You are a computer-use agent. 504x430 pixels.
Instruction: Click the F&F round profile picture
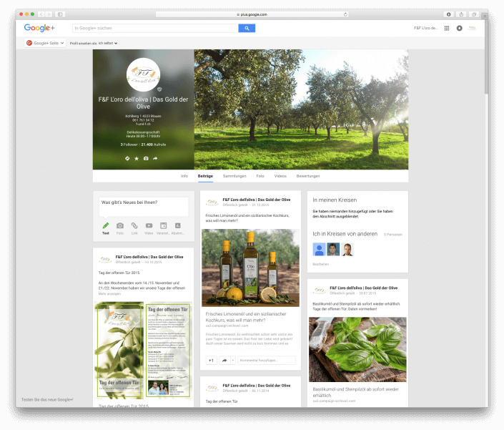[x=144, y=74]
